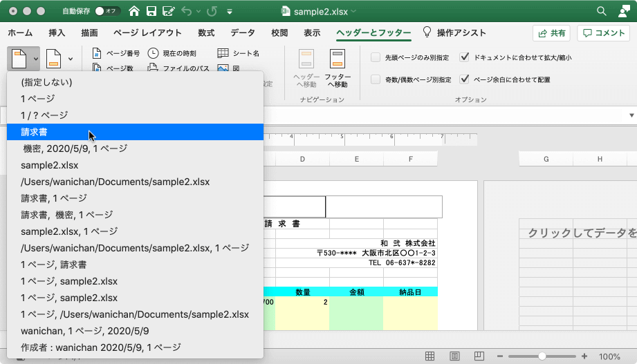
Task: Open the 表示 ribbon tab
Action: (312, 33)
